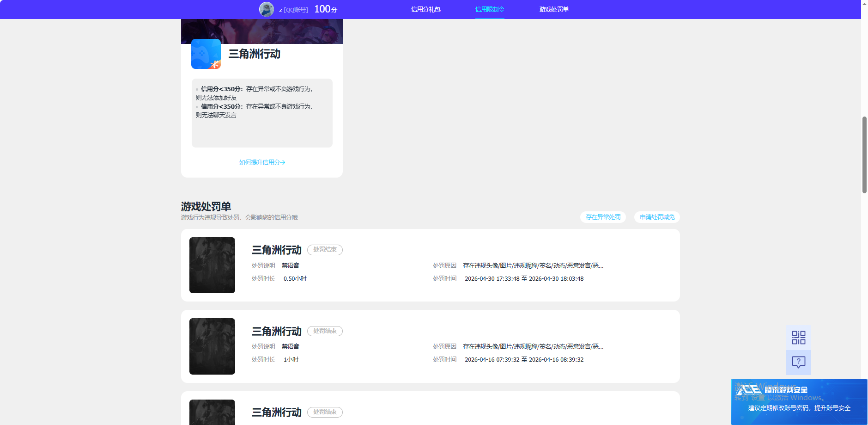The image size is (868, 425).
Task: Click the 游戏处罚单 section heading
Action: 206,206
